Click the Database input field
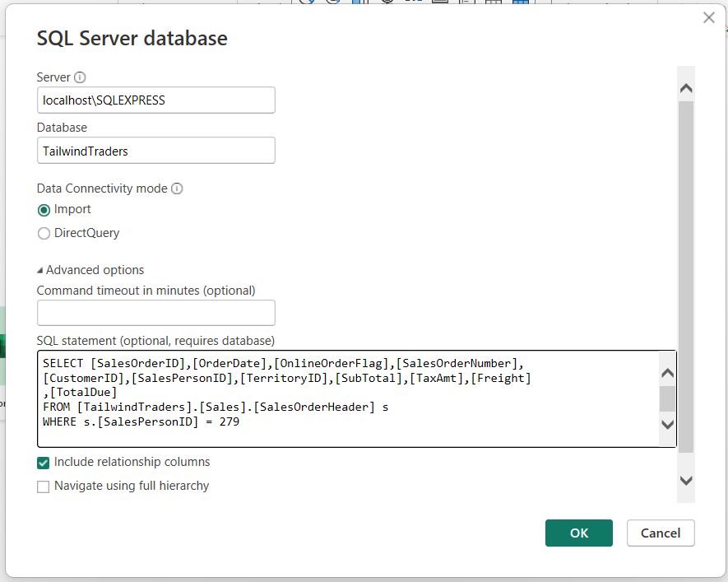728x582 pixels. tap(156, 150)
